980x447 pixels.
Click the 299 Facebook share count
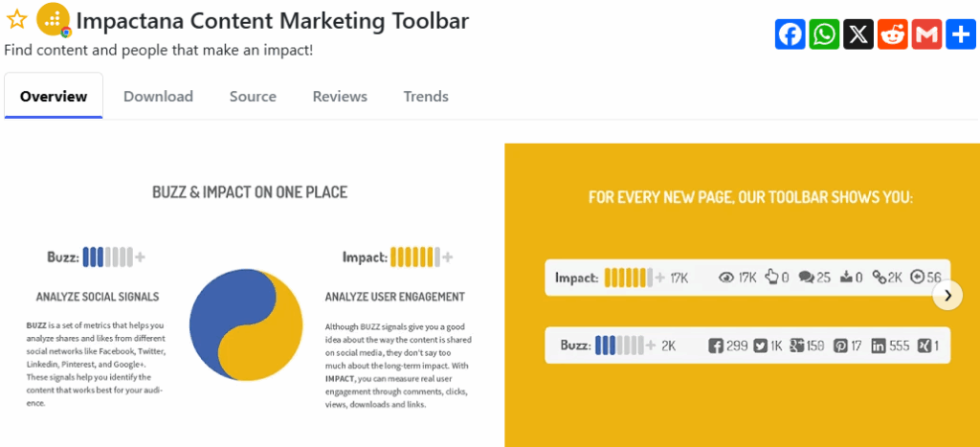[738, 346]
